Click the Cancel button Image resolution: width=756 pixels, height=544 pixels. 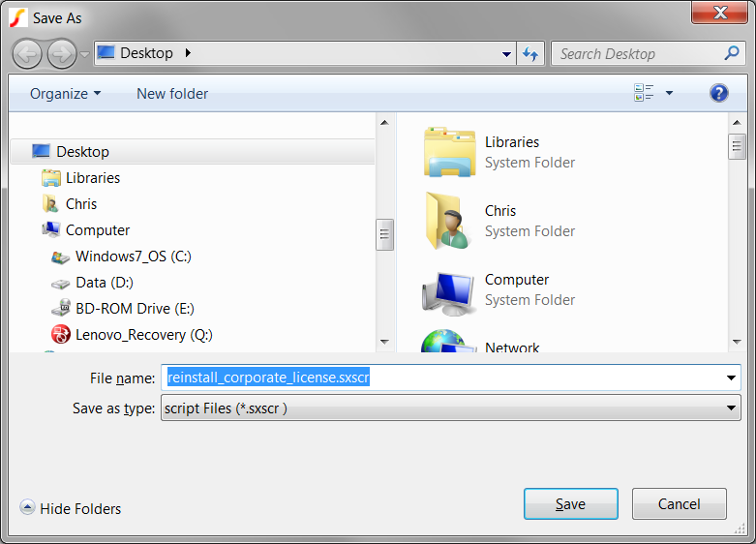(x=679, y=504)
